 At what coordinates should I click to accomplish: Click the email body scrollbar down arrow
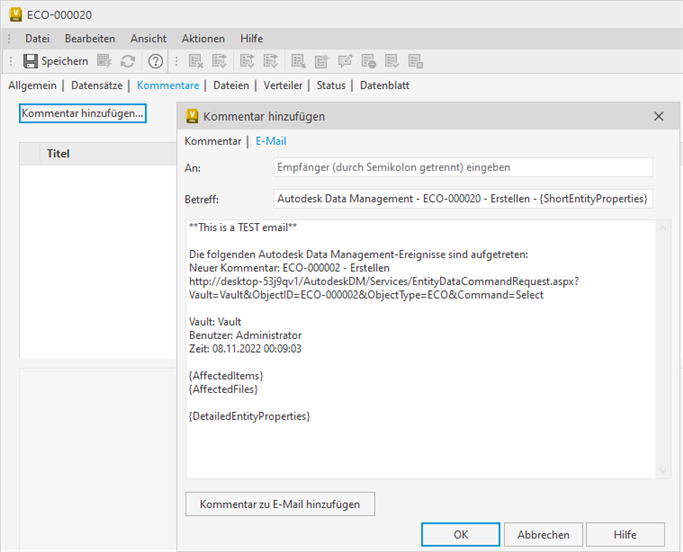click(663, 471)
